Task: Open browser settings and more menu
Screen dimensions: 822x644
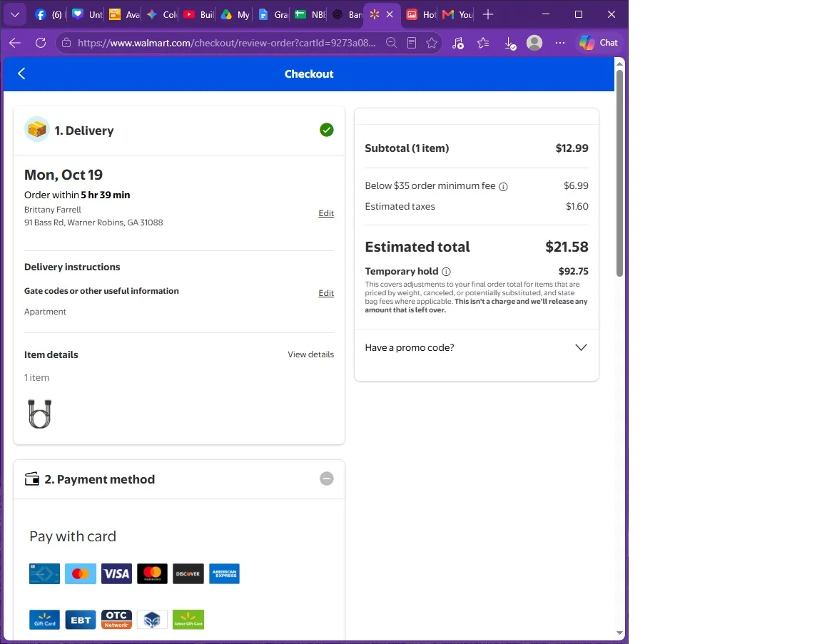Action: 560,43
